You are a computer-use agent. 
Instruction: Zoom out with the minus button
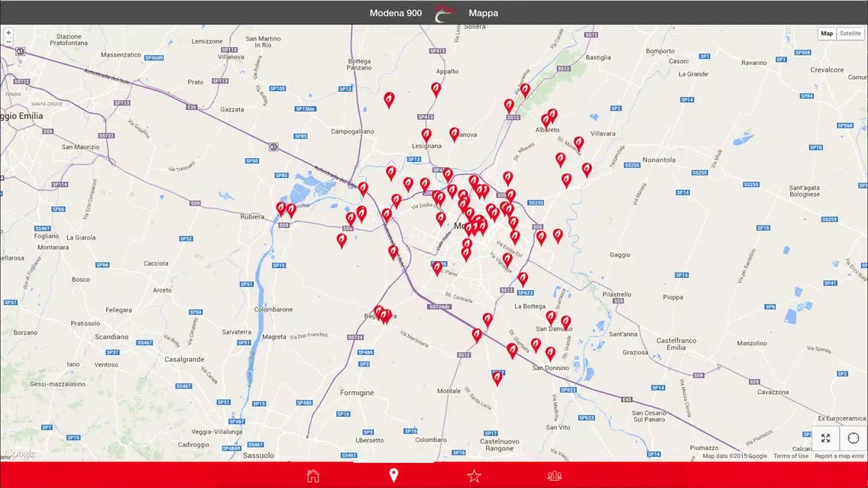(x=8, y=42)
